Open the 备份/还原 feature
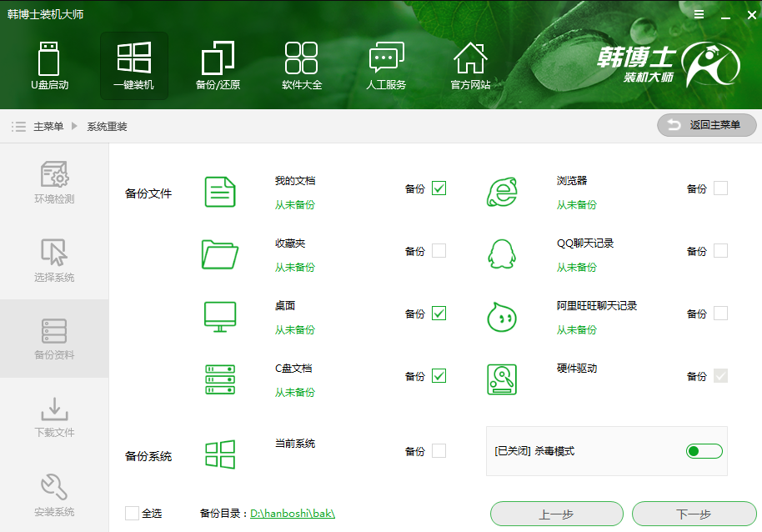The image size is (762, 532). (x=218, y=65)
